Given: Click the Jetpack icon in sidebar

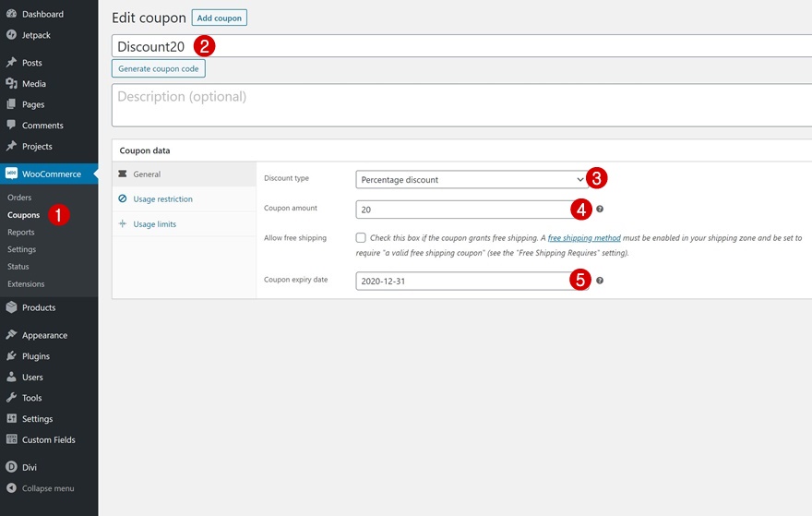Looking at the screenshot, I should (x=11, y=35).
